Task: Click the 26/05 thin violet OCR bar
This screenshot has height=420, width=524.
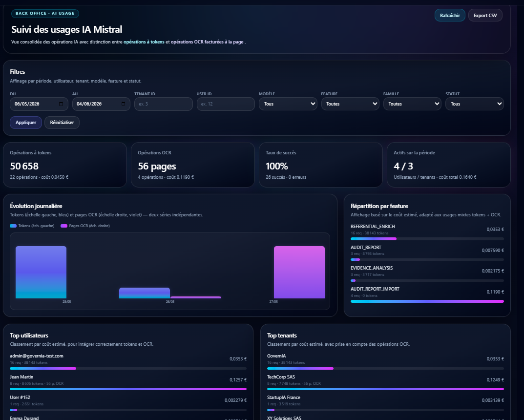Action: point(196,297)
